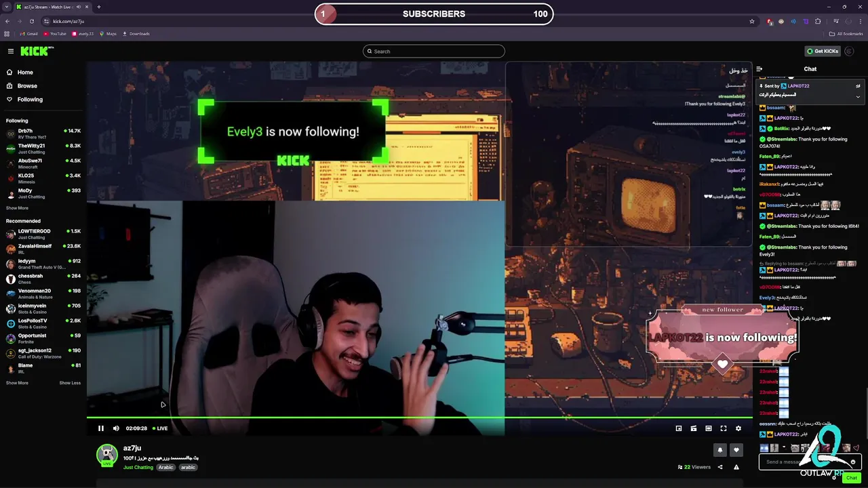Open az7ju channel avatar
Viewport: 868px width, 488px height.
point(107,455)
